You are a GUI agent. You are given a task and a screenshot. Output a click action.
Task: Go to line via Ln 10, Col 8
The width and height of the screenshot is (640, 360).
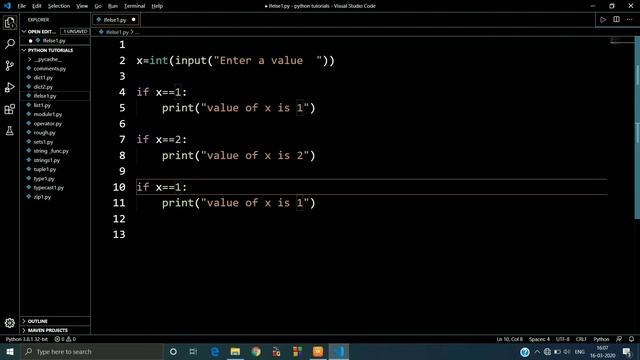pos(509,339)
